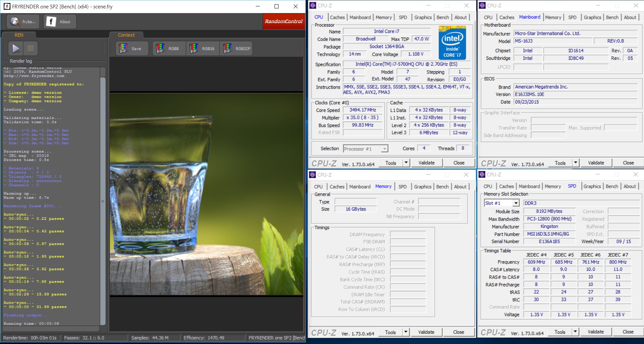644x344 pixels.
Task: Click Close in the CPU window
Action: click(x=459, y=163)
